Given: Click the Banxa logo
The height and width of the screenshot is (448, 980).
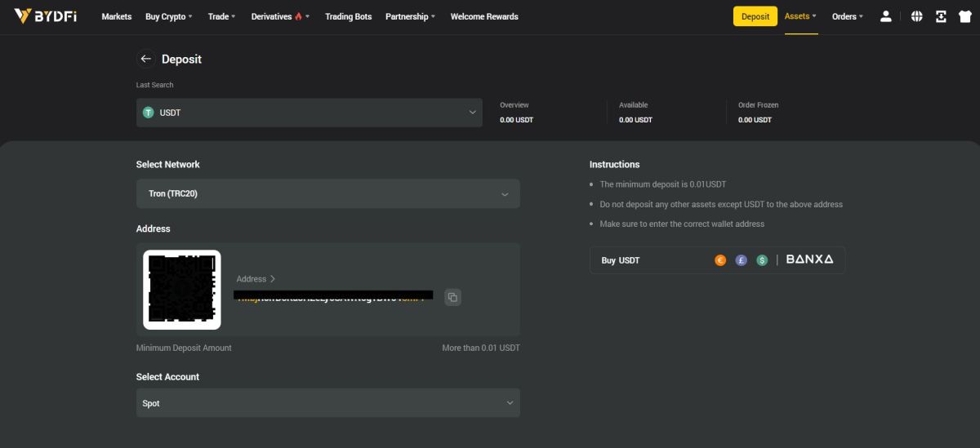Looking at the screenshot, I should coord(809,259).
